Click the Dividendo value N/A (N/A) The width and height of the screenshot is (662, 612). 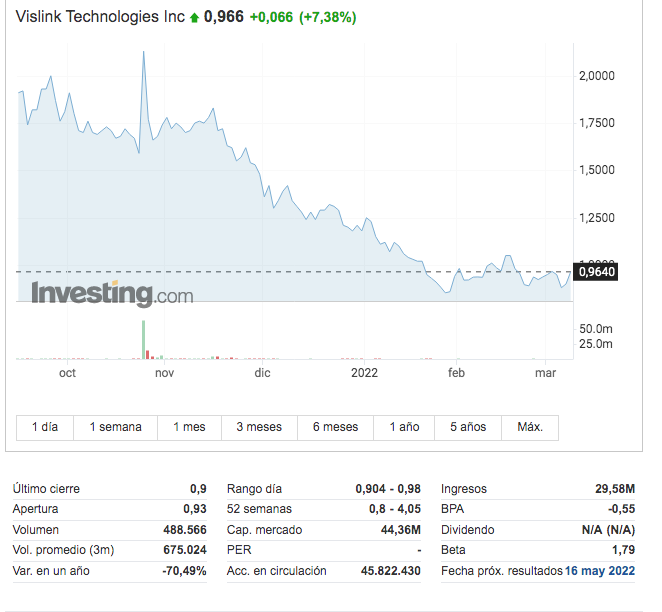pyautogui.click(x=608, y=530)
